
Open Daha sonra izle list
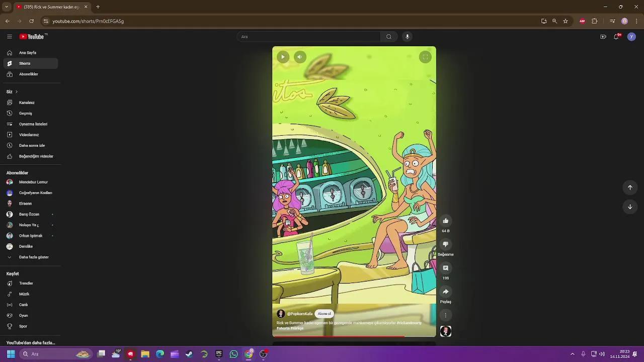pyautogui.click(x=30, y=146)
